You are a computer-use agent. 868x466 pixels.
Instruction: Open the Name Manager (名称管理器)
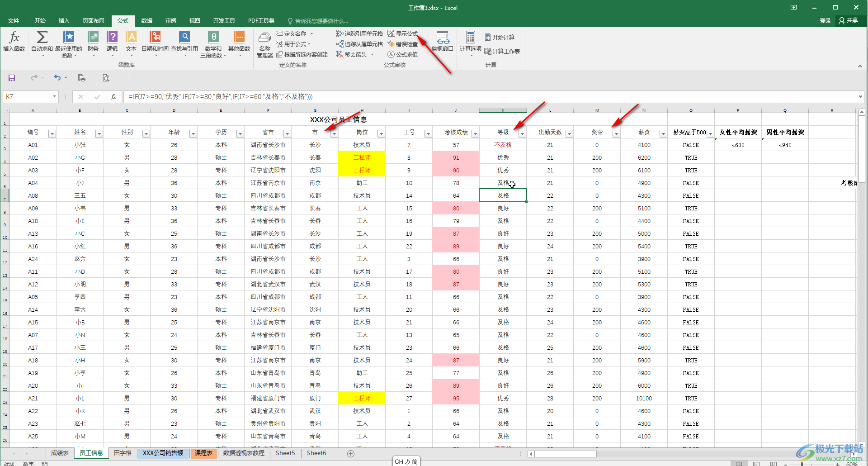point(265,45)
